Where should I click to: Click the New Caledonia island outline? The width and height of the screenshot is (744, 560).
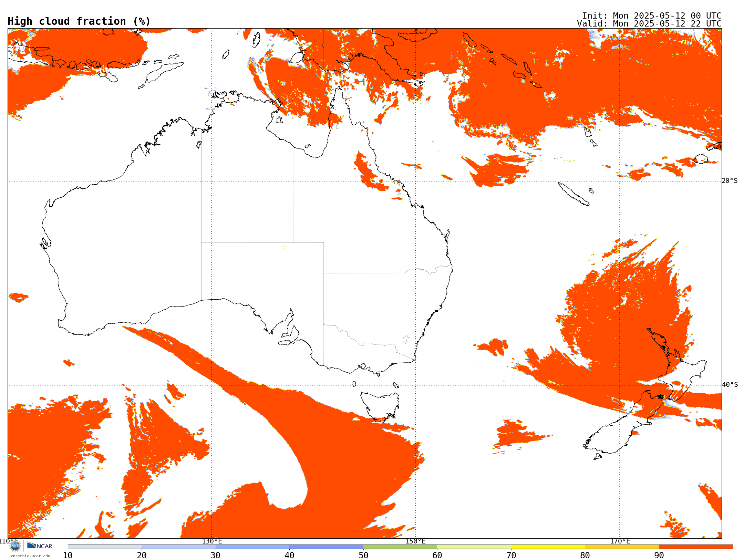573,194
